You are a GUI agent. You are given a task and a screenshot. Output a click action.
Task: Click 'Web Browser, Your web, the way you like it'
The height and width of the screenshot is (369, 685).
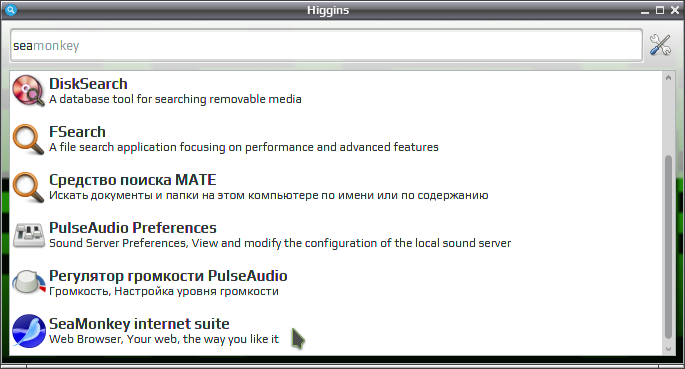pos(164,339)
